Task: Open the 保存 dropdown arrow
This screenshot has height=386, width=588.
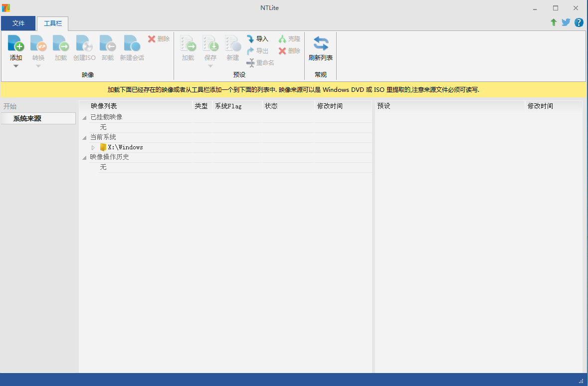Action: [x=210, y=66]
